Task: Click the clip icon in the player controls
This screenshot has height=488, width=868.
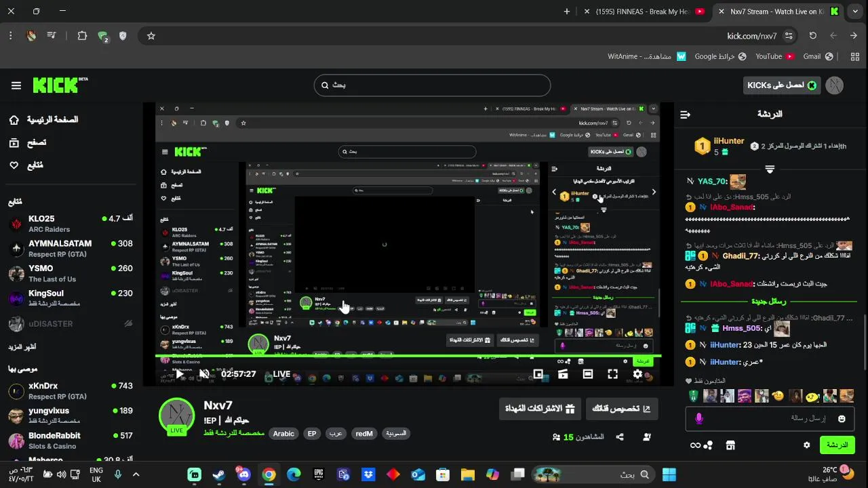Action: [563, 374]
